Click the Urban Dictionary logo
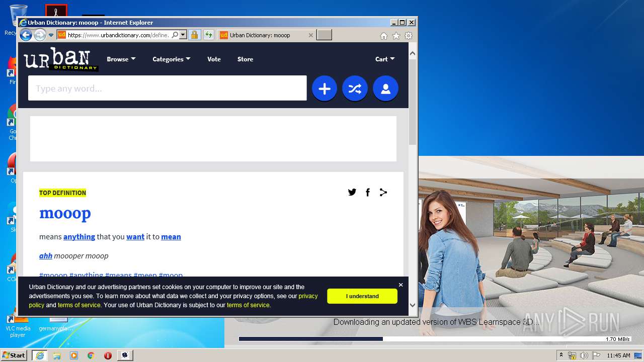Screen dimensions: 644x362 [x=61, y=59]
